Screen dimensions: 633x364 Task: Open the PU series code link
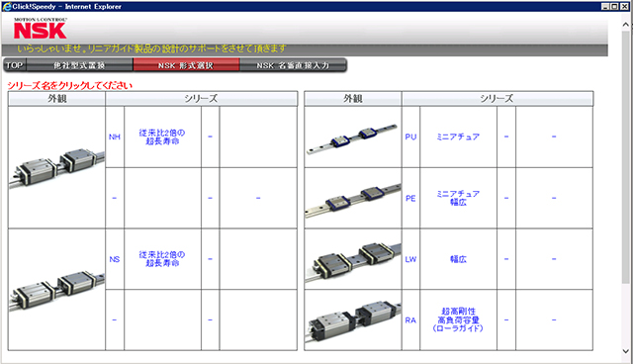coord(410,136)
